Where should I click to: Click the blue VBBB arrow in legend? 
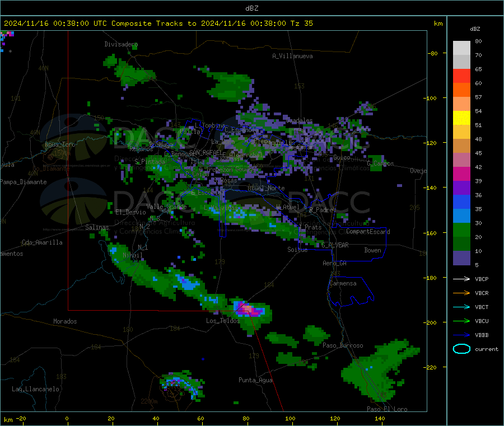coord(461,335)
